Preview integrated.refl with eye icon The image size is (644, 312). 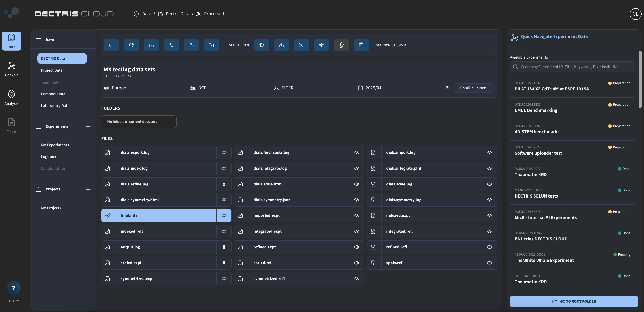pos(490,231)
